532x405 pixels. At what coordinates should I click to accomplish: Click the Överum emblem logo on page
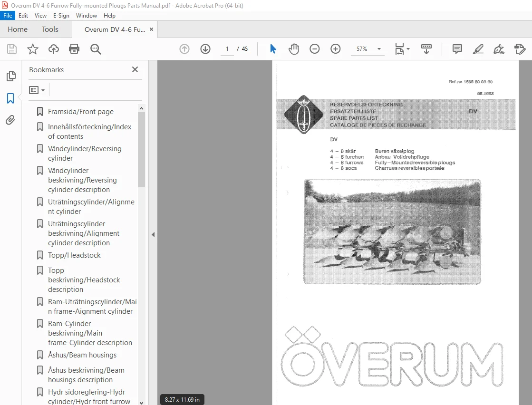(x=304, y=114)
